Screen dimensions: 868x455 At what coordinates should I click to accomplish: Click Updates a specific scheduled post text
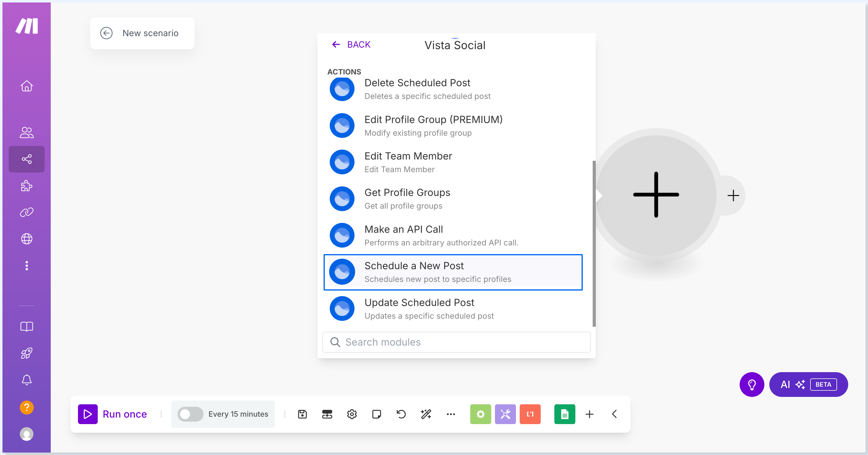click(x=429, y=316)
